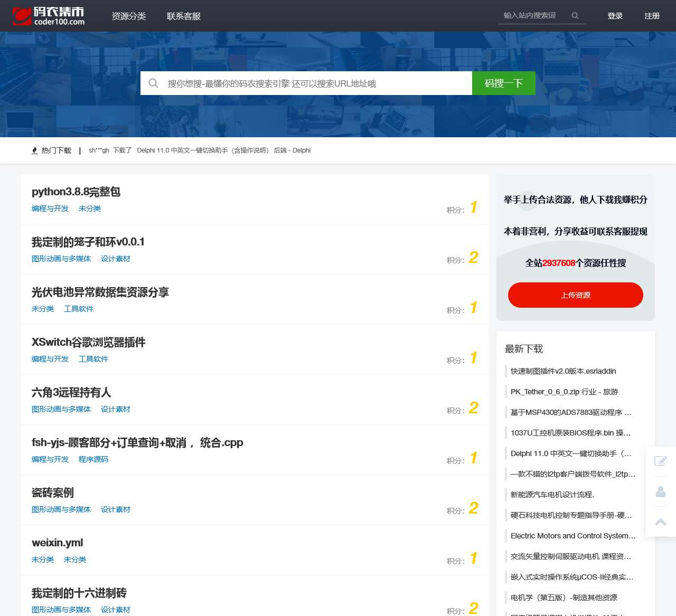Open PK_Tether_0_6_0.zip in 最新下载
Image resolution: width=676 pixels, height=616 pixels.
564,392
